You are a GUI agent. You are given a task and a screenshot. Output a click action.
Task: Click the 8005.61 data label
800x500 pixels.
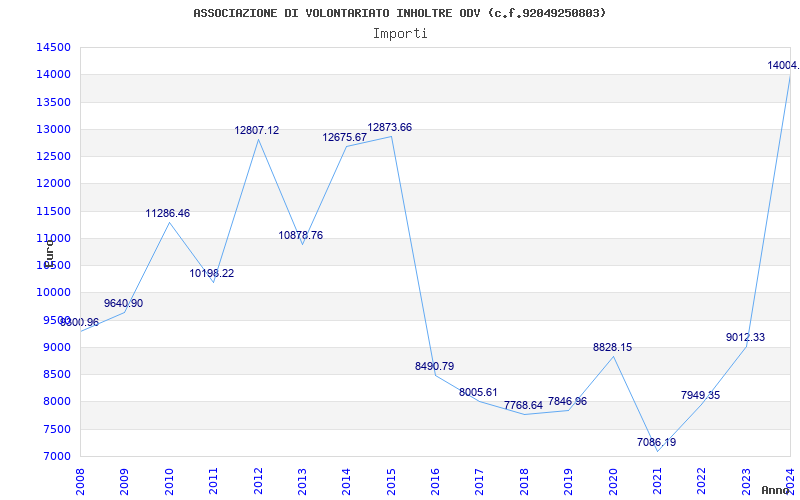pos(478,392)
